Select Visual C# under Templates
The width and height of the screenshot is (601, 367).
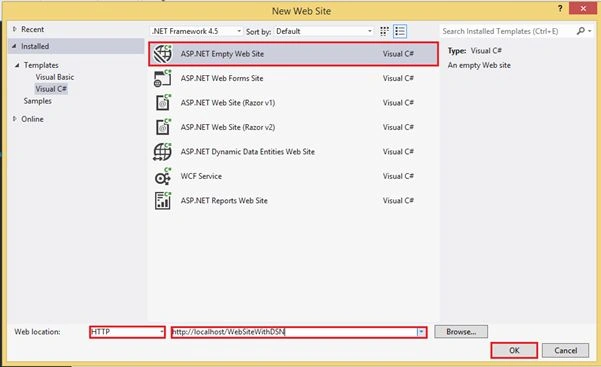51,89
